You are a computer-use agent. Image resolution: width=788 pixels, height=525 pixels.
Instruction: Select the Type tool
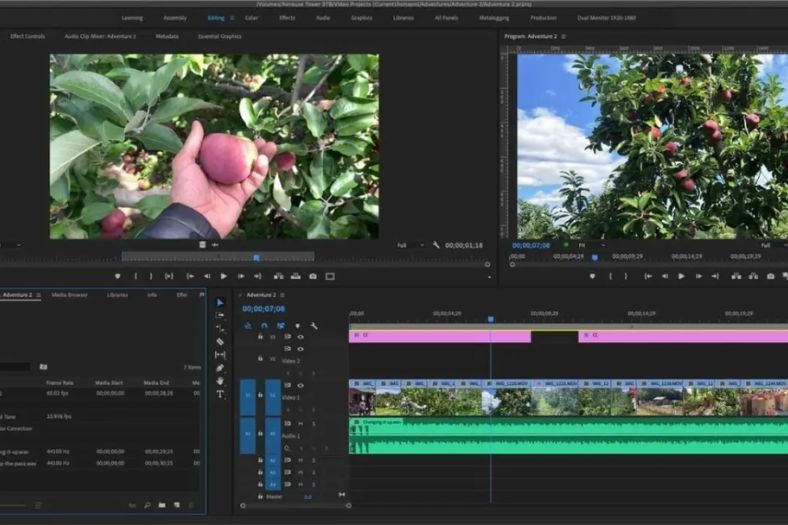pyautogui.click(x=220, y=394)
